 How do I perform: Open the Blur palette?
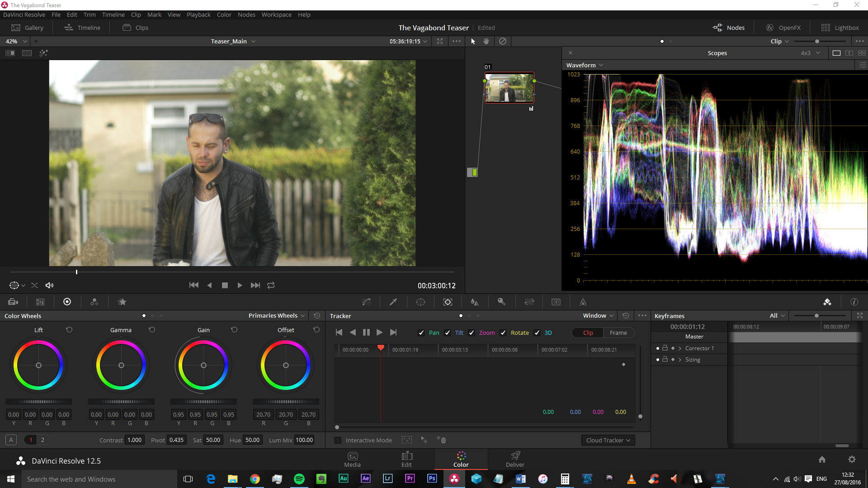tap(474, 302)
